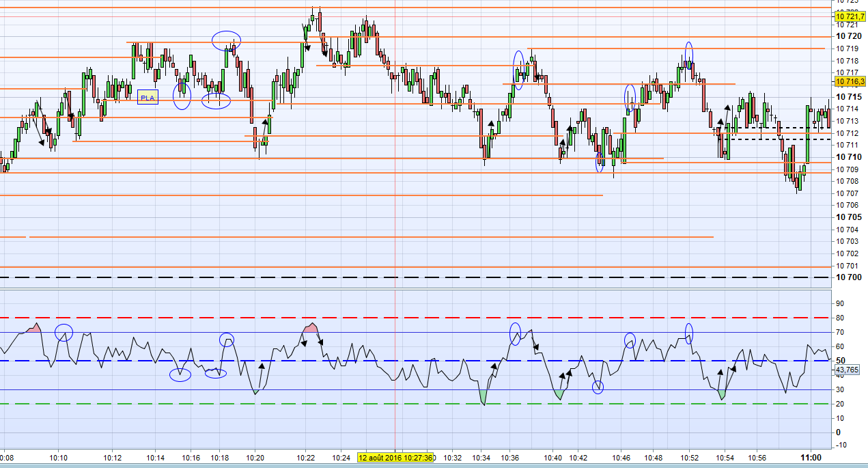This screenshot has height=468, width=868.
Task: Click the 20 level on indicator scale
Action: pos(840,404)
